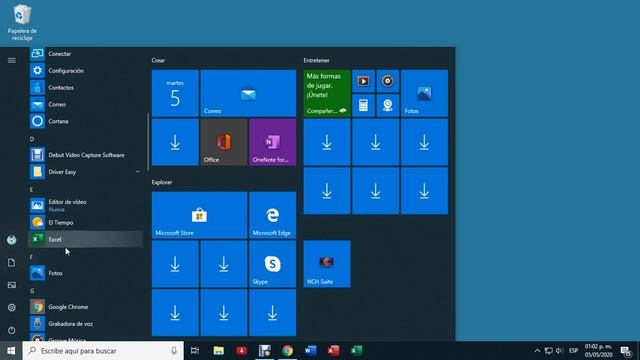Open the notification Action Center
The width and height of the screenshot is (640, 360).
625,351
